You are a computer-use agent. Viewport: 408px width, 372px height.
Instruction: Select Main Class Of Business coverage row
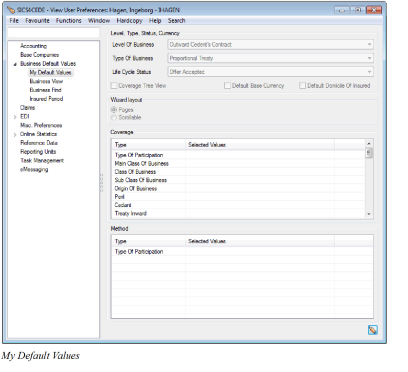(238, 163)
